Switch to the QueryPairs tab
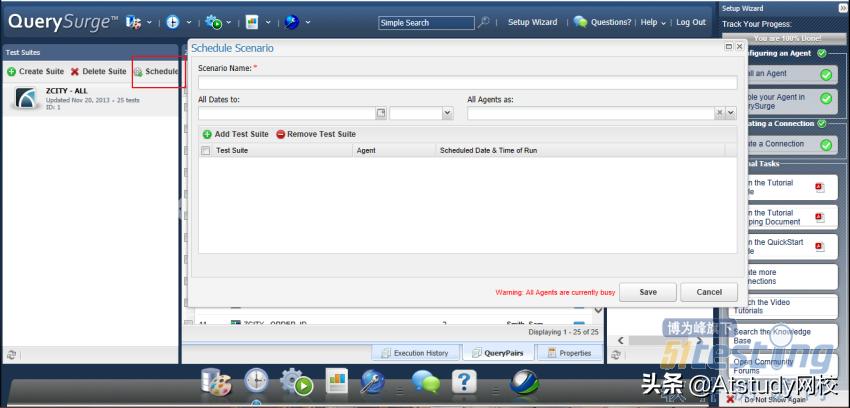Viewport: 850px width, 408px height. 498,353
